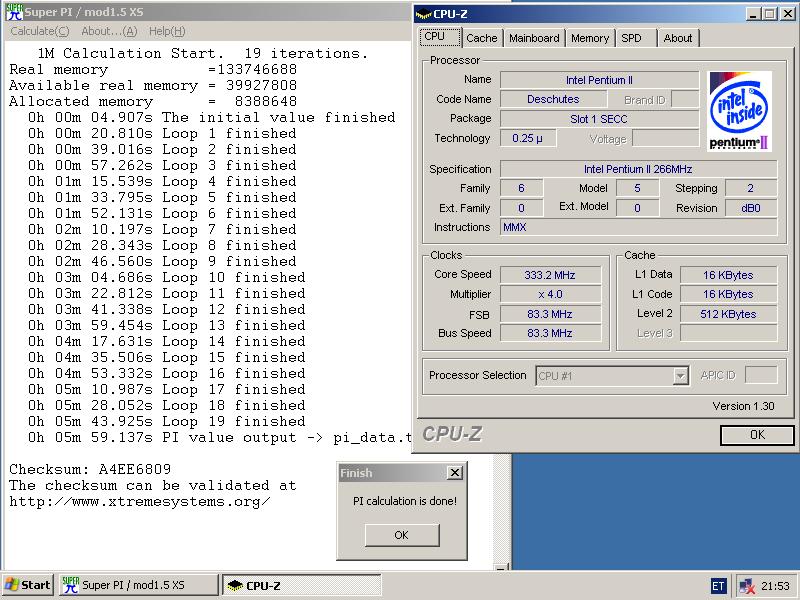Click the Revision value dB0

751,208
